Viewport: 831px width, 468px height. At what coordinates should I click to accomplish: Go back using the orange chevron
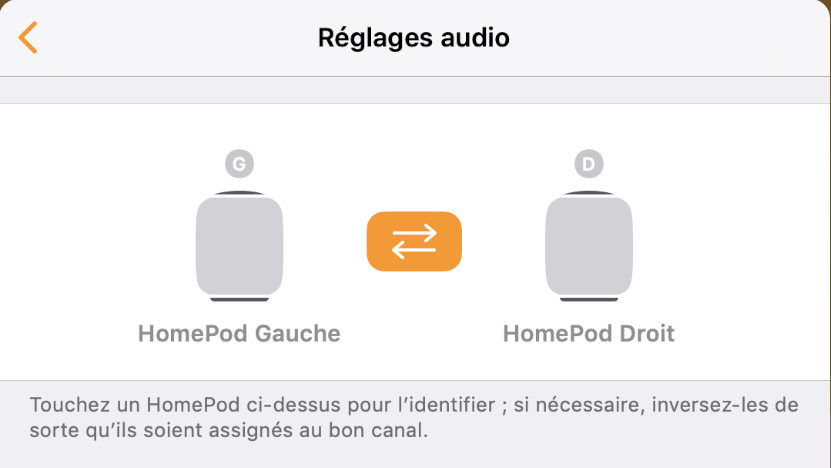tap(28, 38)
